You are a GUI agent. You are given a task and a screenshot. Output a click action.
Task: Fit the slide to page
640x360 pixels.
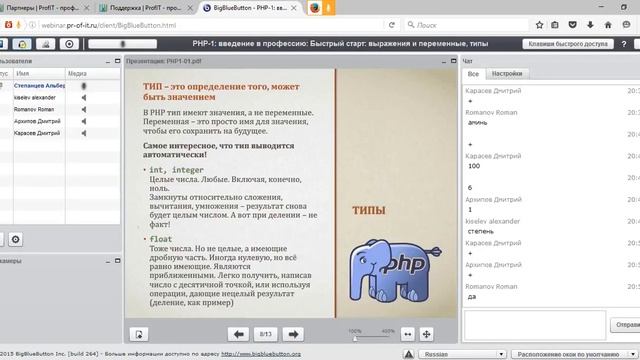coord(426,334)
